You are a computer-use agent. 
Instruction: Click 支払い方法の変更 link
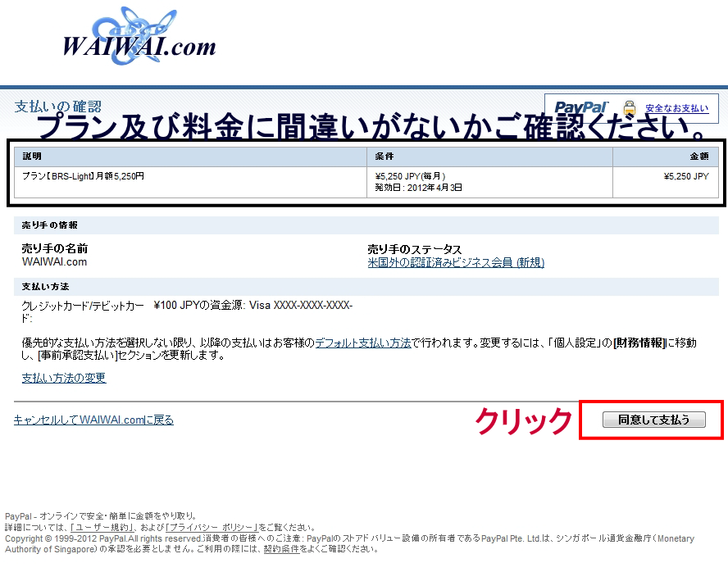(64, 378)
